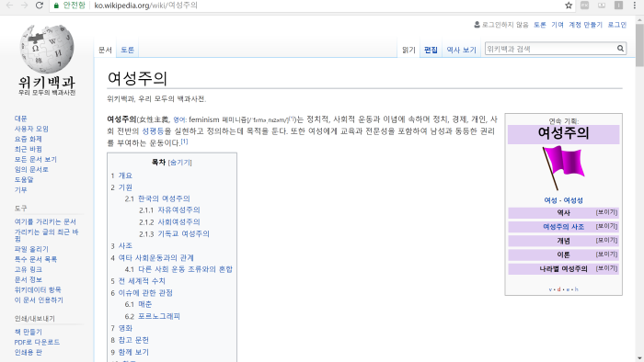Open Chrome three-dot menu
This screenshot has height=362, width=644.
[x=634, y=6]
